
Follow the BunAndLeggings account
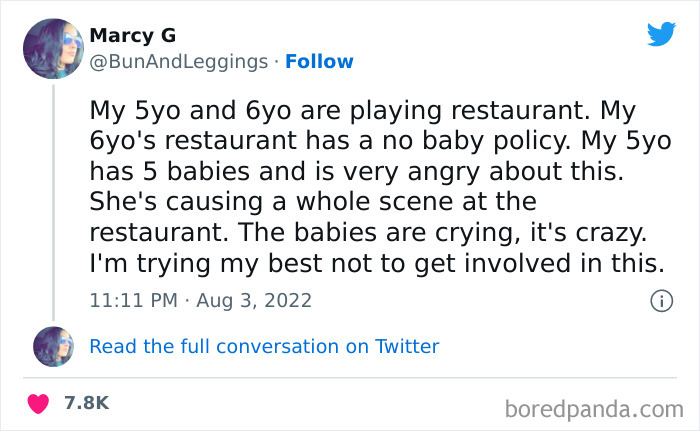click(x=319, y=61)
